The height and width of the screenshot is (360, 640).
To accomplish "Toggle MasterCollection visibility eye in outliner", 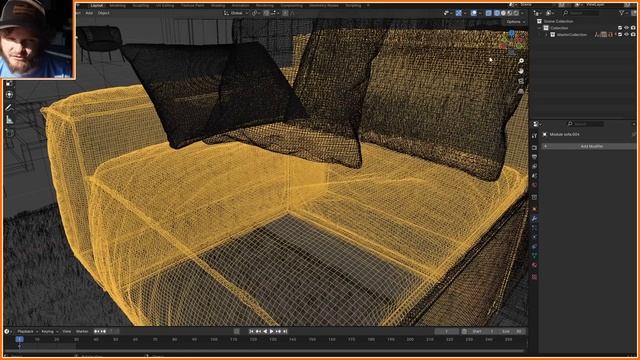I will point(627,35).
